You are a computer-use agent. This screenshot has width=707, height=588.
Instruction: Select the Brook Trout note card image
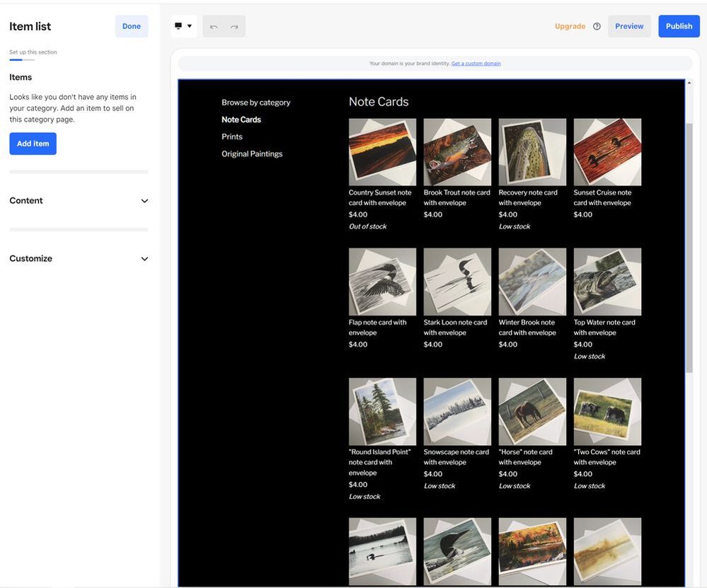(x=457, y=152)
